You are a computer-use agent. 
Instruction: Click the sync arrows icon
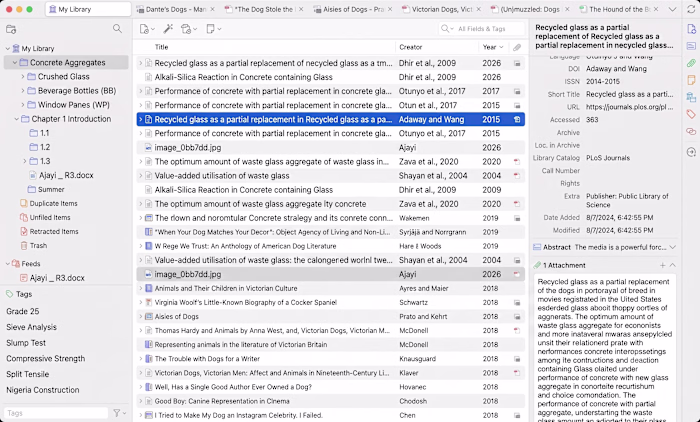[x=691, y=10]
